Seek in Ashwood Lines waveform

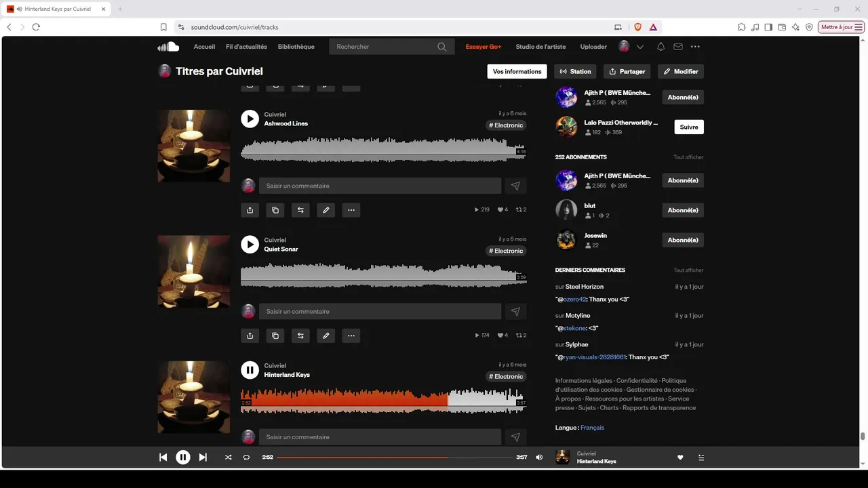383,149
